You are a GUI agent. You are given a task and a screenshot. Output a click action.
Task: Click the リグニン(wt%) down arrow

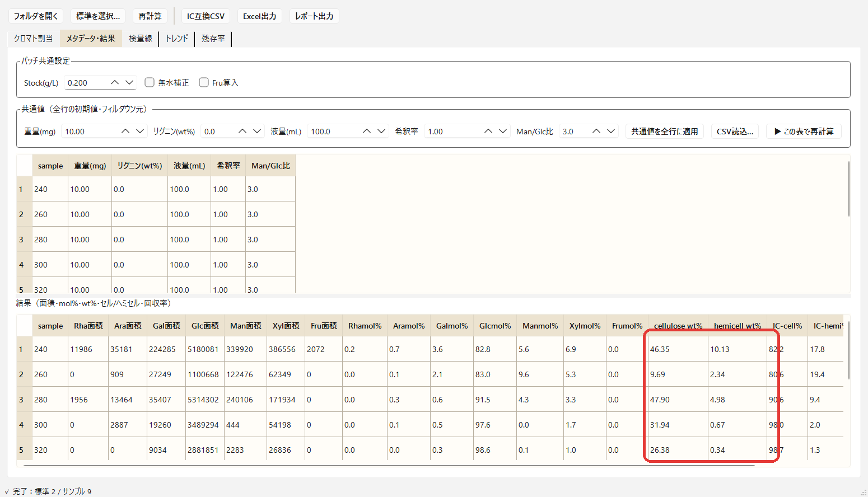(x=257, y=131)
